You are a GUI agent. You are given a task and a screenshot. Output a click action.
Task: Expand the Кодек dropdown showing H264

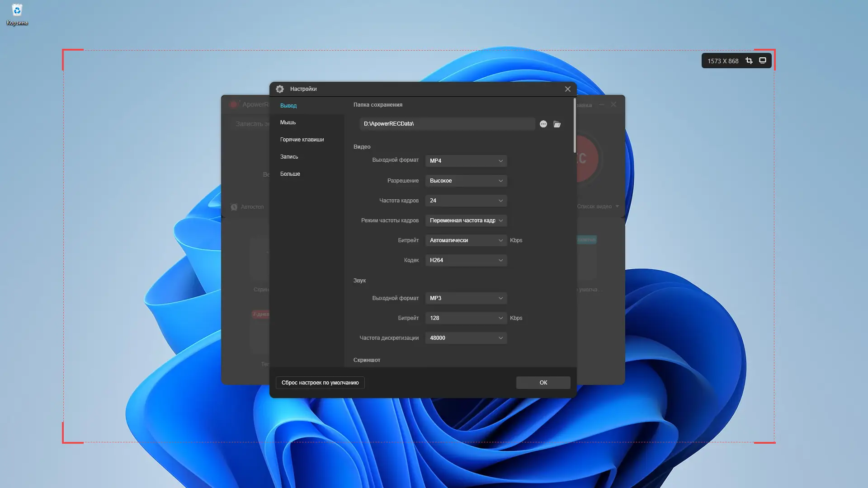coord(466,260)
